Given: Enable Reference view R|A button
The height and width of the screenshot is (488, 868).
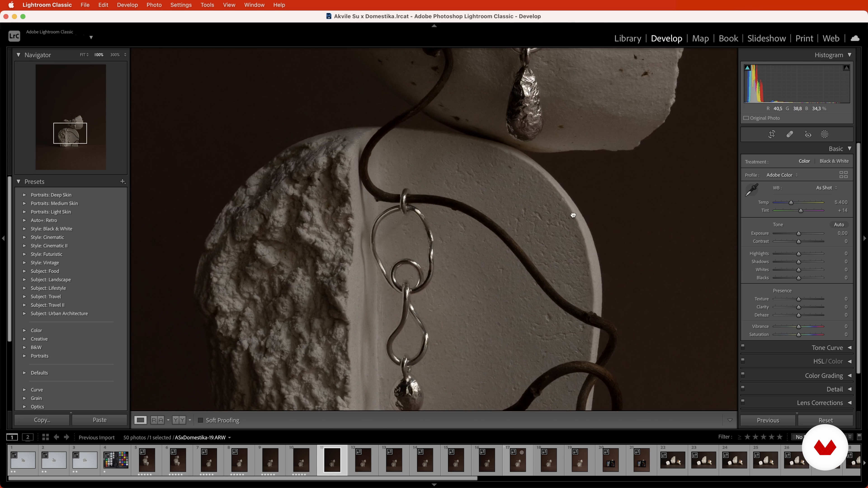Looking at the screenshot, I should coord(157,420).
